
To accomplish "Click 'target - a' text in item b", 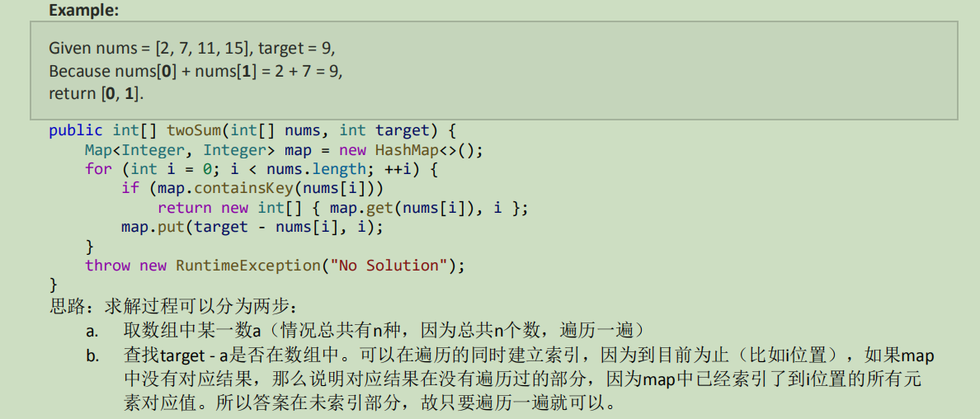I will (x=189, y=356).
